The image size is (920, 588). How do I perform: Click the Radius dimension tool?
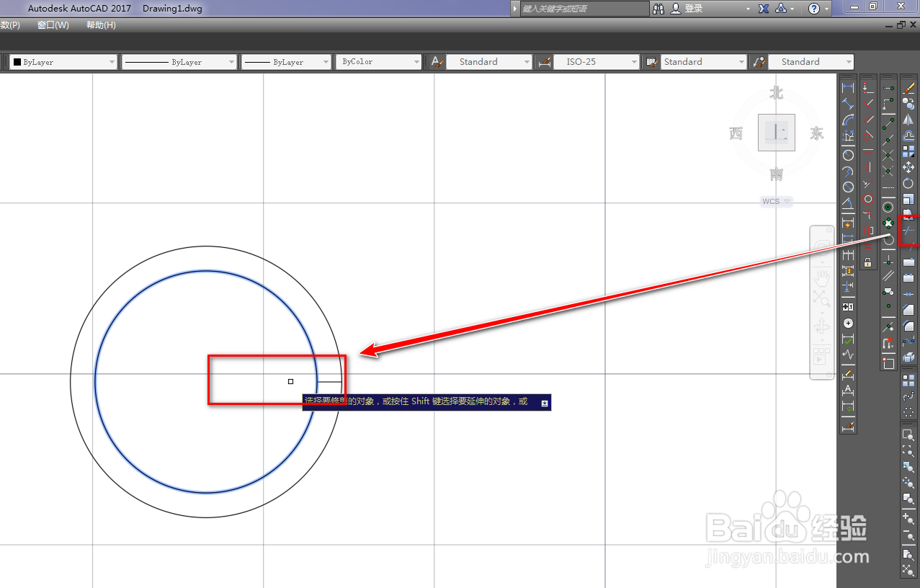[848, 155]
